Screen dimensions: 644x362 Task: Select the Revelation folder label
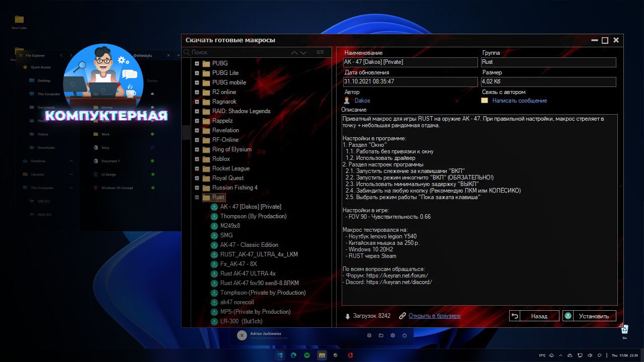tap(225, 130)
